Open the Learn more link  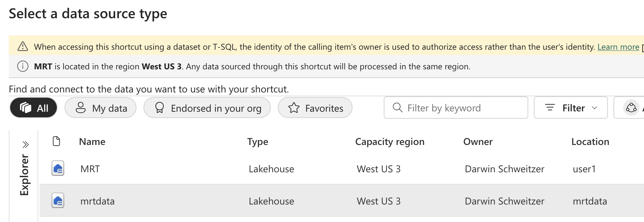tap(618, 47)
